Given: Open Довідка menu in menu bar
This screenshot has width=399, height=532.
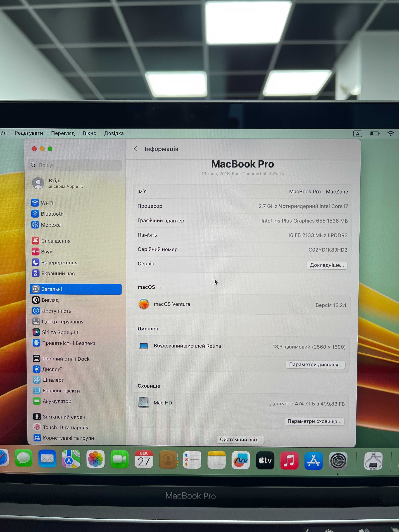Looking at the screenshot, I should [114, 133].
